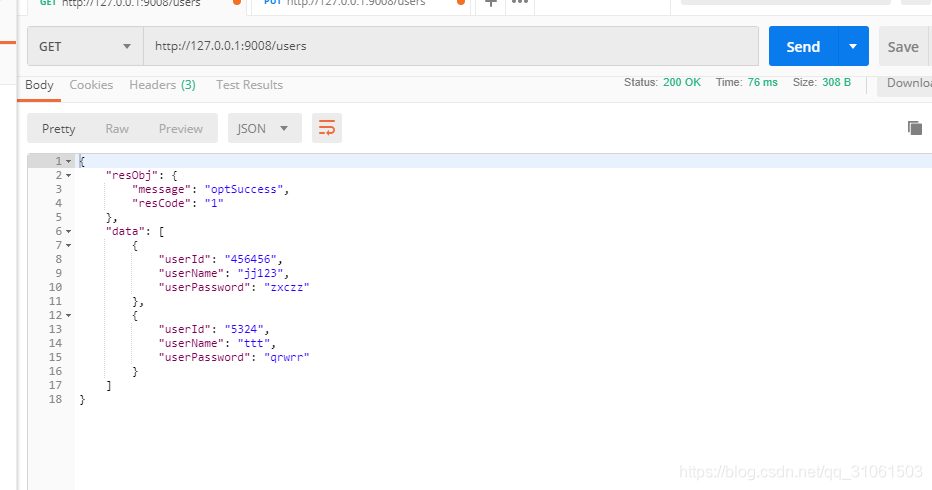Screen dimensions: 932x490
Task: Open the Test Results tab
Action: [x=249, y=85]
